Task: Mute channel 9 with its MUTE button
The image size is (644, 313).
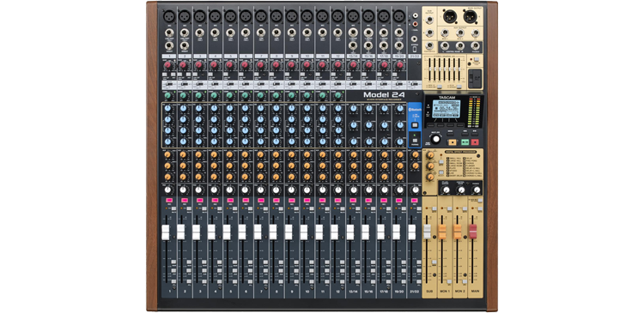Action: tap(297, 208)
